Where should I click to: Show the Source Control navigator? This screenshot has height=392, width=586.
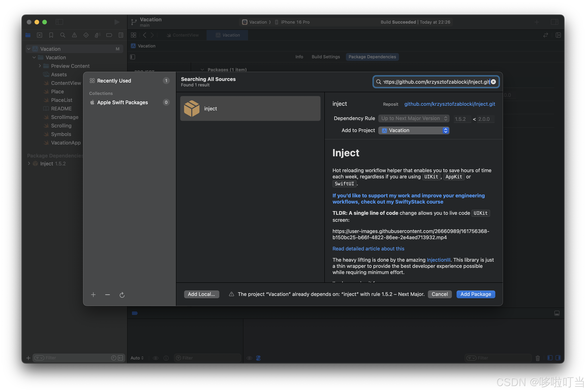40,35
